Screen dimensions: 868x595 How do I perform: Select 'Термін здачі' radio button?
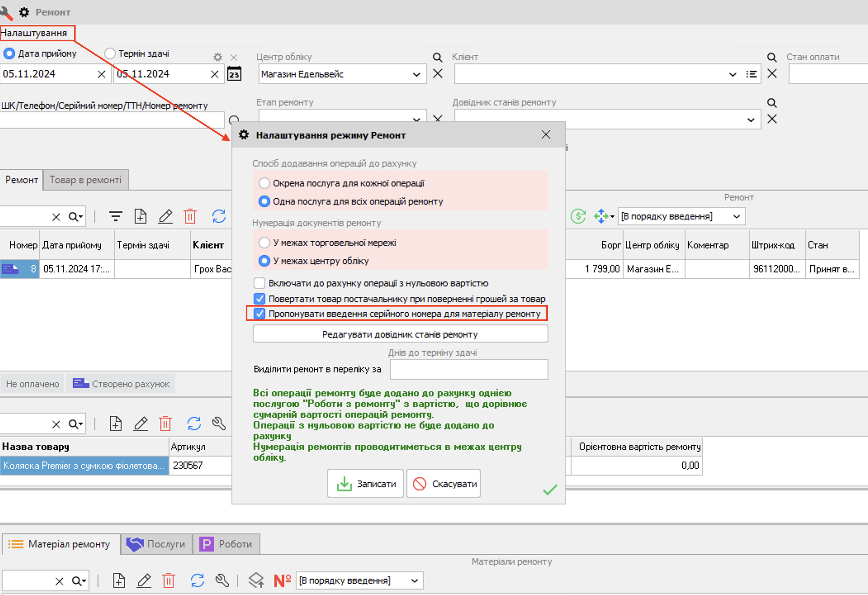[110, 53]
